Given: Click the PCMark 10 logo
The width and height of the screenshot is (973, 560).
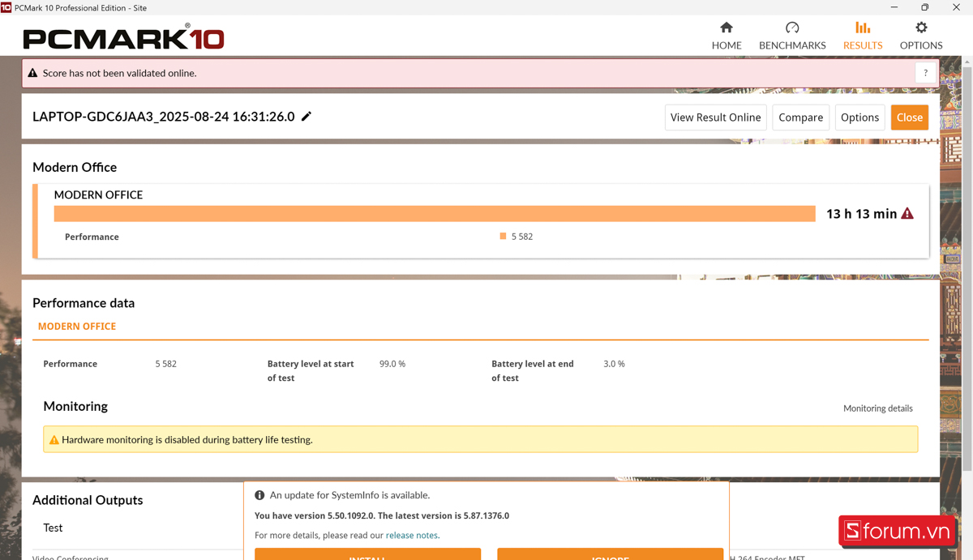Looking at the screenshot, I should point(123,37).
